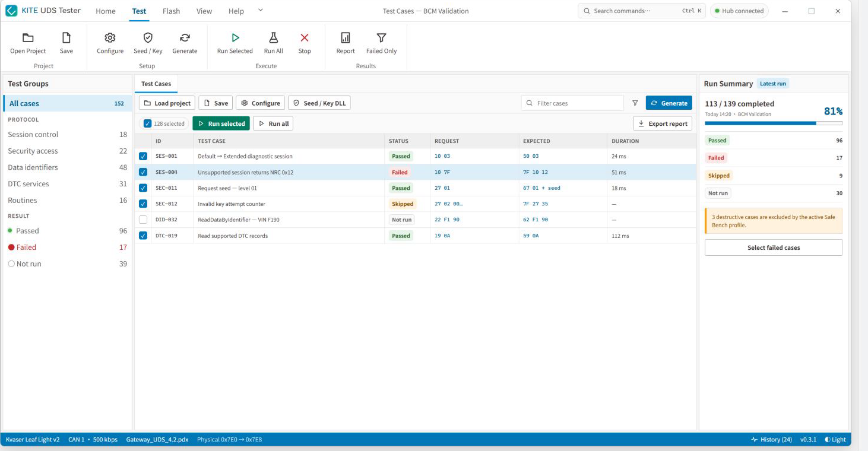
Task: Click Open Project ribbon icon
Action: (x=28, y=38)
